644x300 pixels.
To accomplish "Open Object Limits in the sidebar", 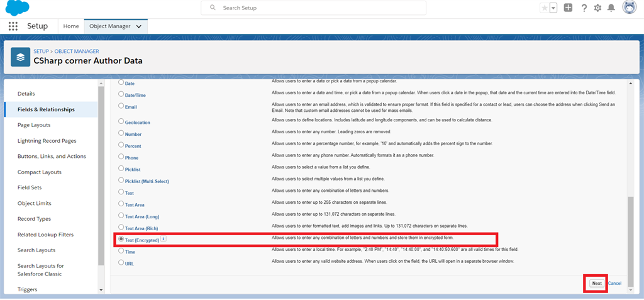I will (x=35, y=203).
